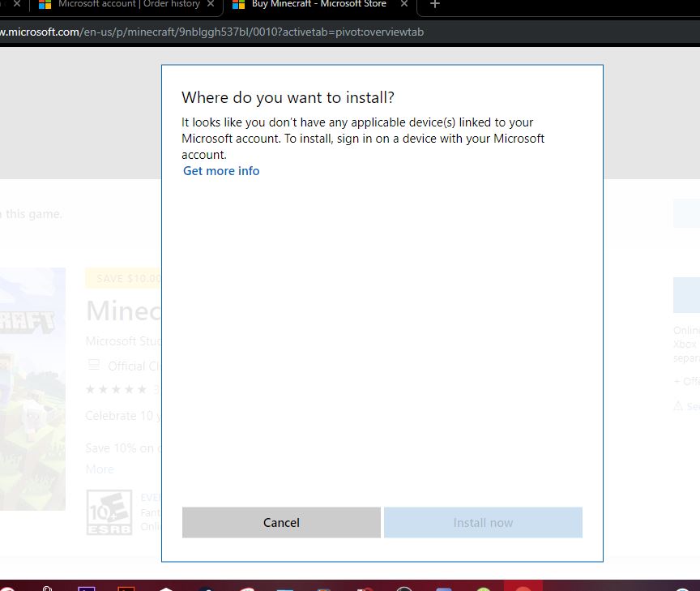Click the dimmed SAVE $10.00 badge
700x591 pixels.
pos(123,279)
